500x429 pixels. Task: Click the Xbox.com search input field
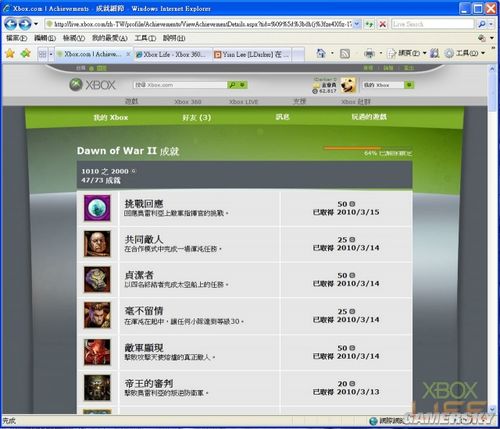(180, 85)
